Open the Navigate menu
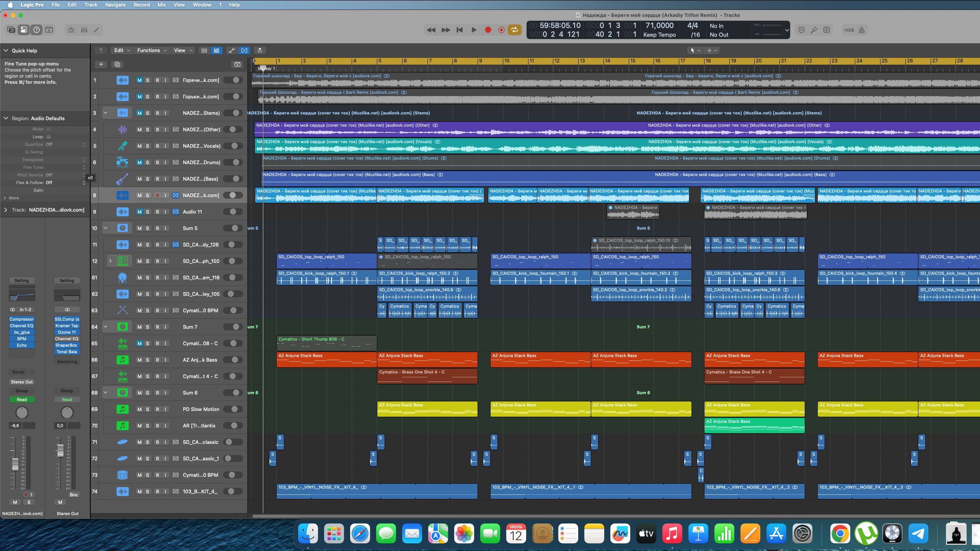Screen dimensions: 980x551 (115, 5)
